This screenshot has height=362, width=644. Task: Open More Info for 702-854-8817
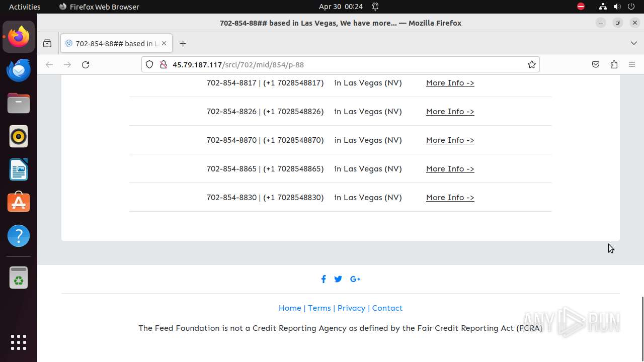pyautogui.click(x=450, y=82)
